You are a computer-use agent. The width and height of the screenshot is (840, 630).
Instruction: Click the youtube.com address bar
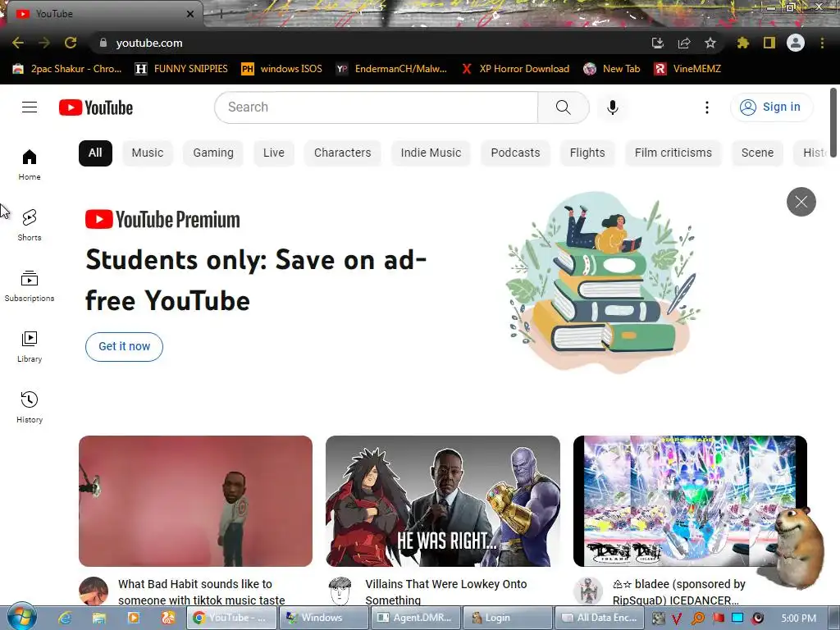tap(370, 43)
